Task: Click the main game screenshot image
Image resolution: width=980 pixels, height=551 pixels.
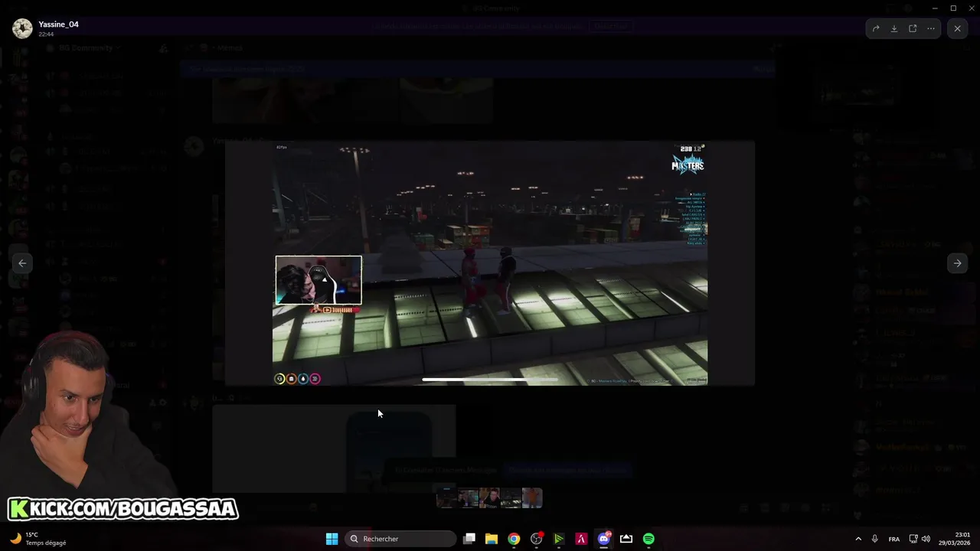Action: pos(490,262)
